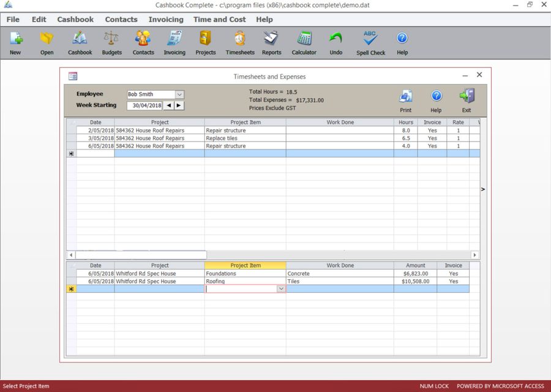Click the Foundations project item cell
The image size is (551, 392).
[x=246, y=274]
